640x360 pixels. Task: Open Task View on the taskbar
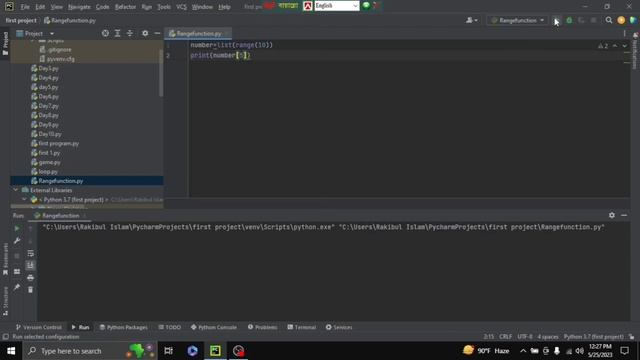(168, 351)
